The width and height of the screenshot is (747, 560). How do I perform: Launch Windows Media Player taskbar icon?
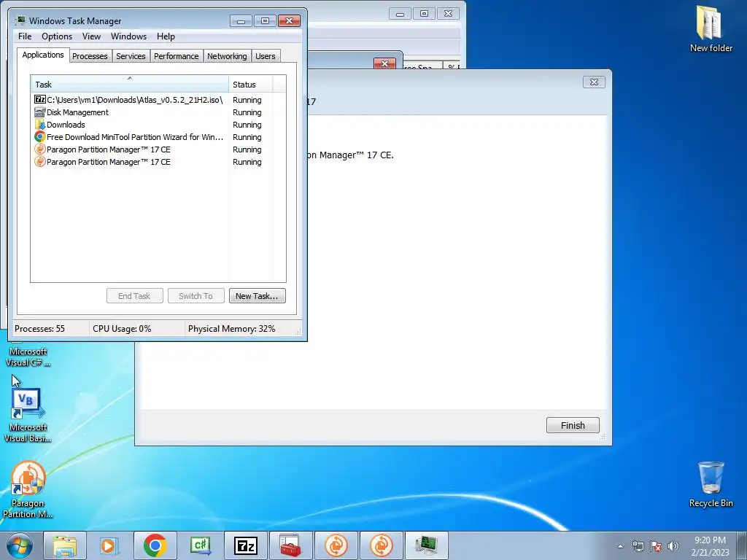109,545
